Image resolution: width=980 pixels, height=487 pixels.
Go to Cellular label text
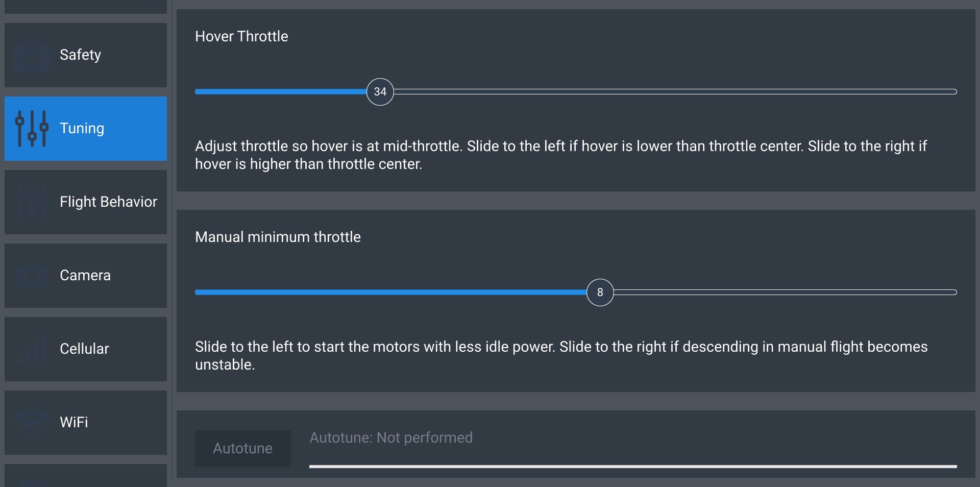[x=84, y=349]
